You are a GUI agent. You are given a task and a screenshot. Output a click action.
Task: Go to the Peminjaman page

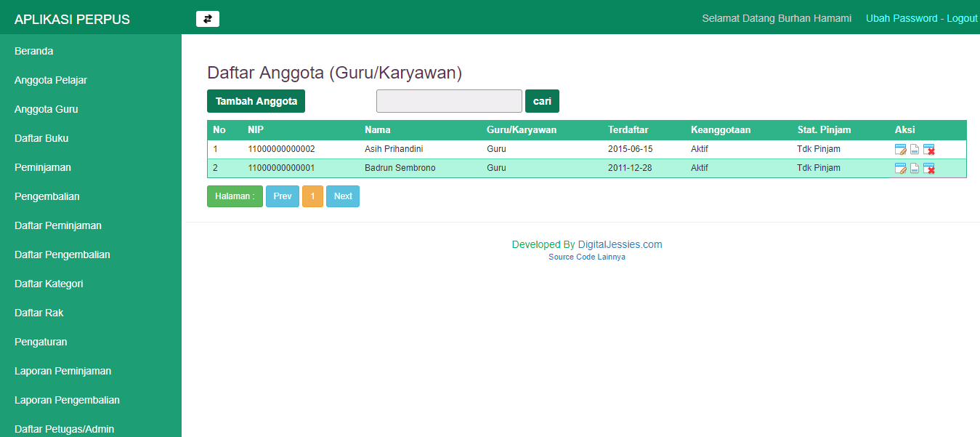click(x=43, y=167)
